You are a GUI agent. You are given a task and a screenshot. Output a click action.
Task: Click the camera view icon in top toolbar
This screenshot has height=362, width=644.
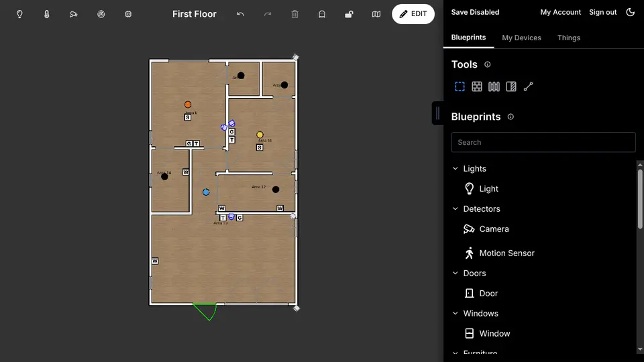pyautogui.click(x=74, y=14)
